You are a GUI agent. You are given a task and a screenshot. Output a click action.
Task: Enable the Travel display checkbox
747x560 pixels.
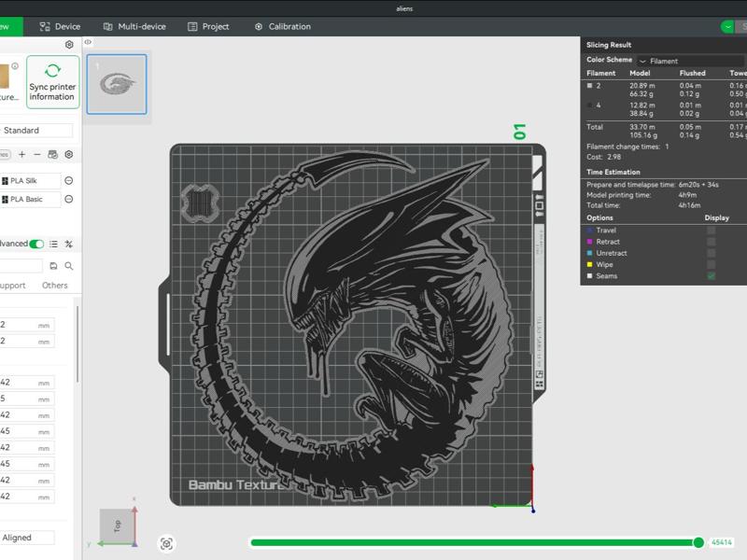click(x=712, y=230)
